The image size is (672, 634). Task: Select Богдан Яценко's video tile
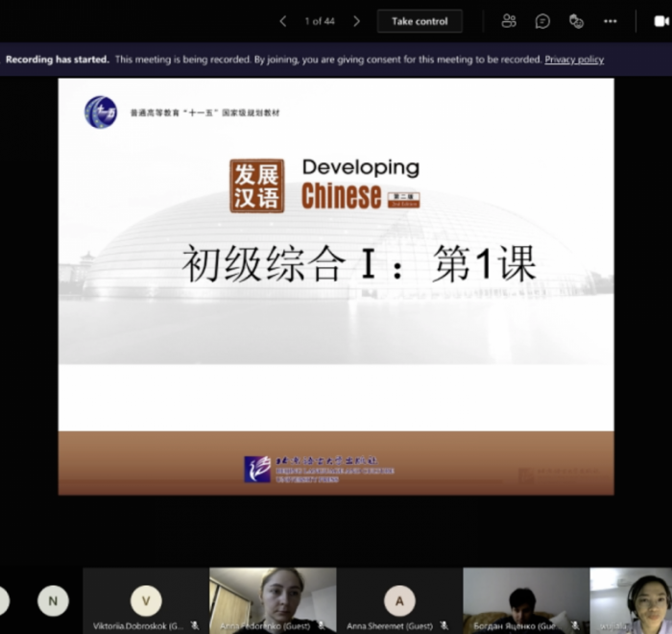coord(526,600)
